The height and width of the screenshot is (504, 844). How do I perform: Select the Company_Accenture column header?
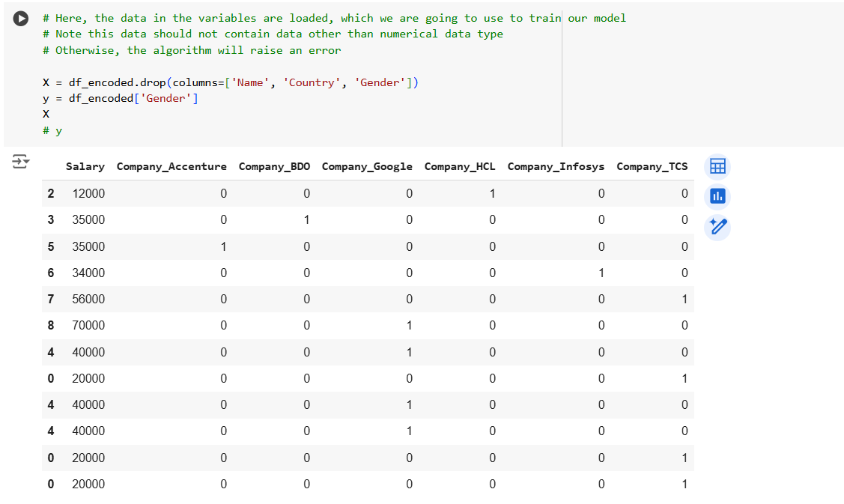click(x=171, y=166)
